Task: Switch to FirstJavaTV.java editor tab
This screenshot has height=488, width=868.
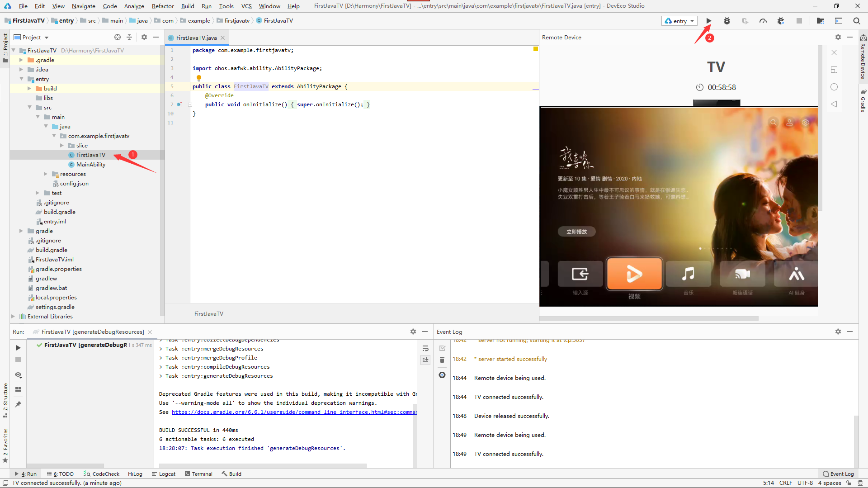Action: pos(197,38)
